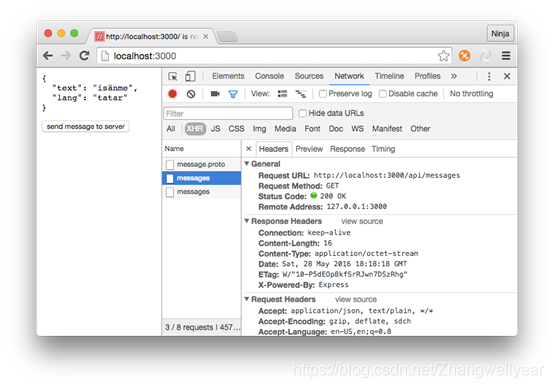The width and height of the screenshot is (554, 388).
Task: Click the network Filter text field
Action: coord(228,113)
